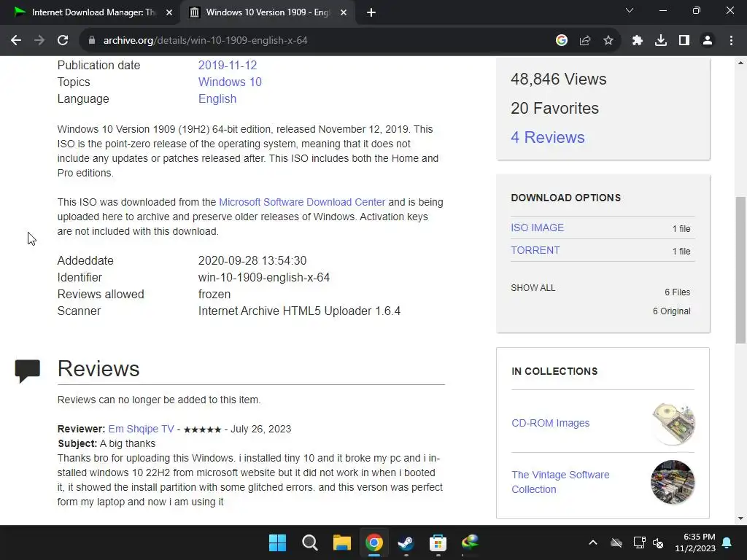Bookmark this page with the star
This screenshot has height=560, width=747.
click(x=608, y=41)
